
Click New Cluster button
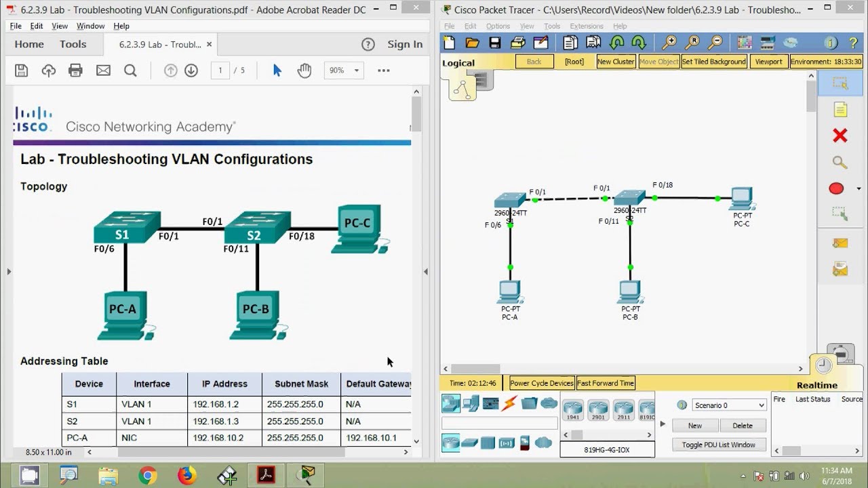pos(616,62)
